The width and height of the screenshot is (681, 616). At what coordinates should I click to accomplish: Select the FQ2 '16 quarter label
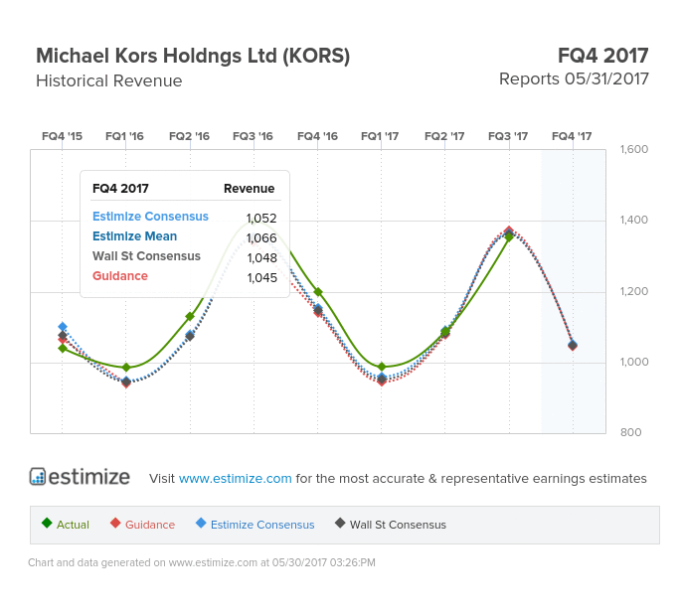[189, 136]
